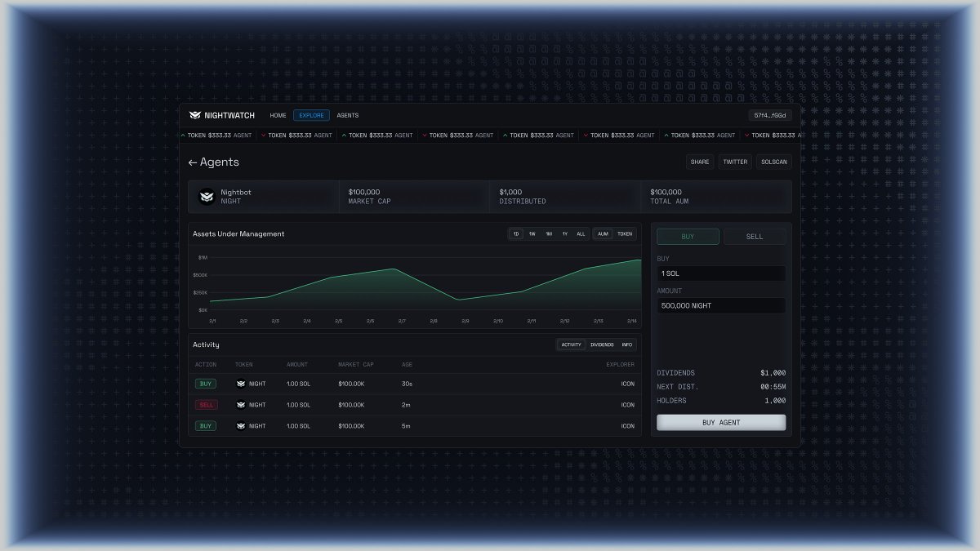Open the AGENTS nav item
This screenshot has height=551, width=980.
pyautogui.click(x=348, y=115)
